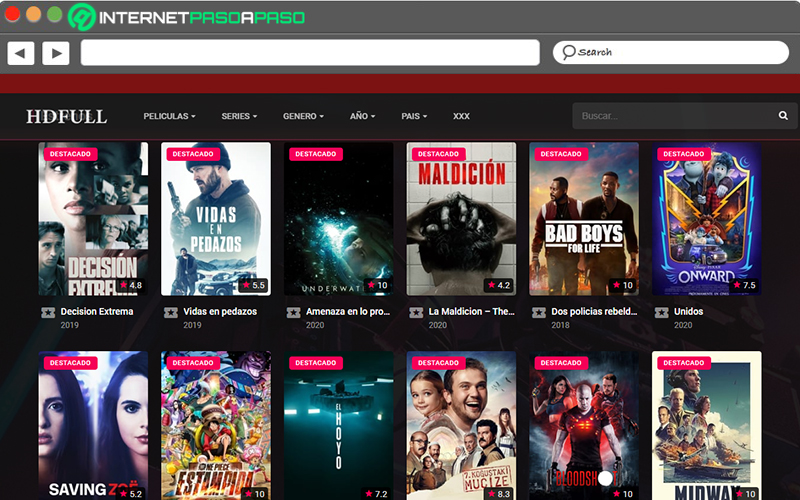This screenshot has height=500, width=800.
Task: Click the yellow minimize window button
Action: [x=33, y=14]
